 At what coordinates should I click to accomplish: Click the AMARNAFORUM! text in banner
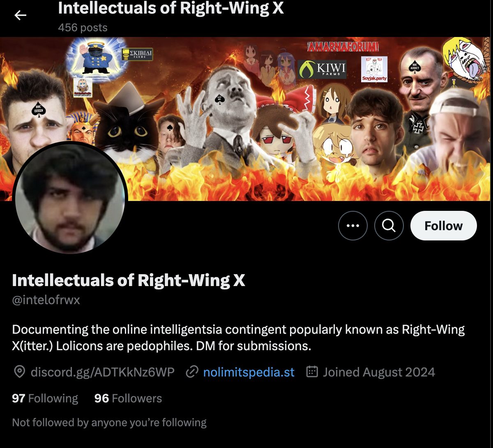click(x=343, y=47)
